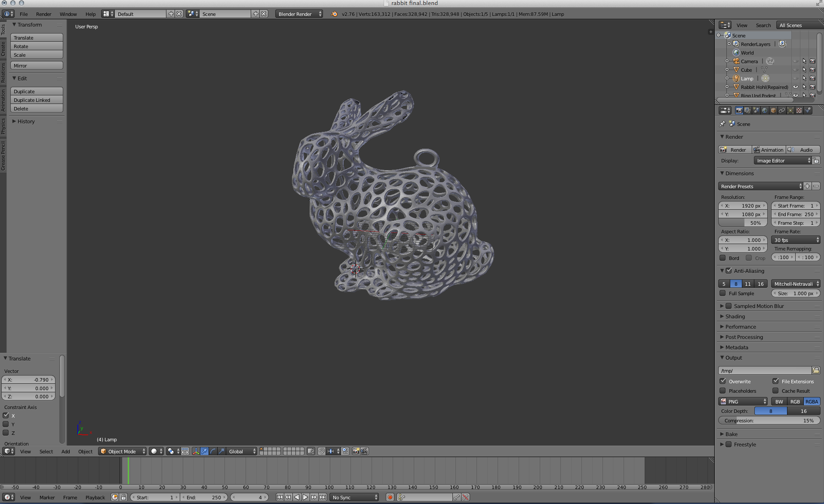Click the Scale manipulator icon
Image resolution: width=824 pixels, height=504 pixels.
(221, 451)
